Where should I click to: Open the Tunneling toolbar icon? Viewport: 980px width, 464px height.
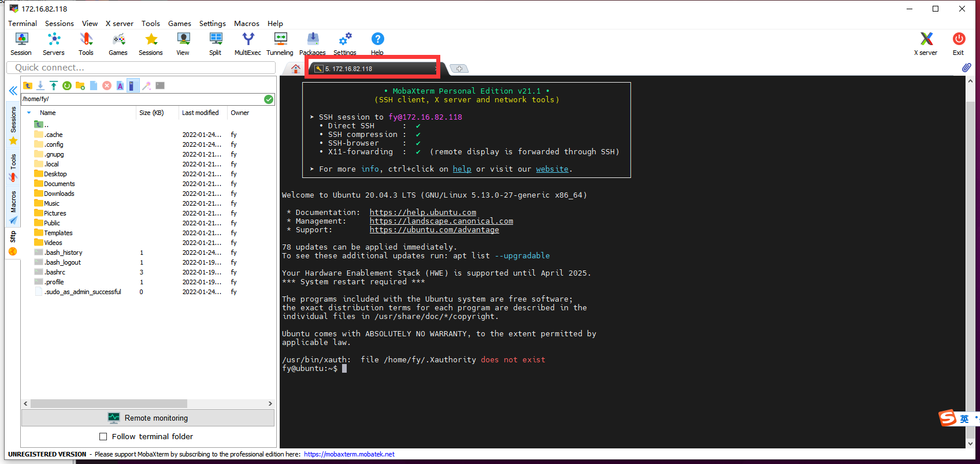pyautogui.click(x=280, y=44)
